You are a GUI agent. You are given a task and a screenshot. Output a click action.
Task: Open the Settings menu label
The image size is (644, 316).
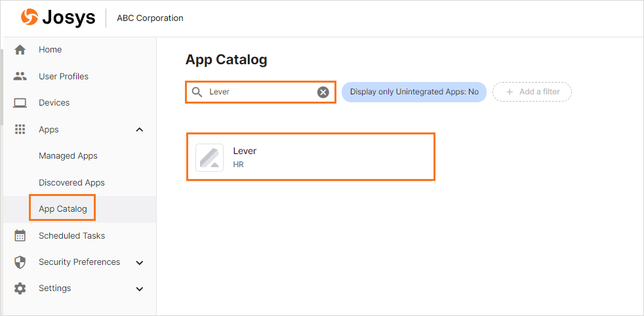tap(55, 288)
